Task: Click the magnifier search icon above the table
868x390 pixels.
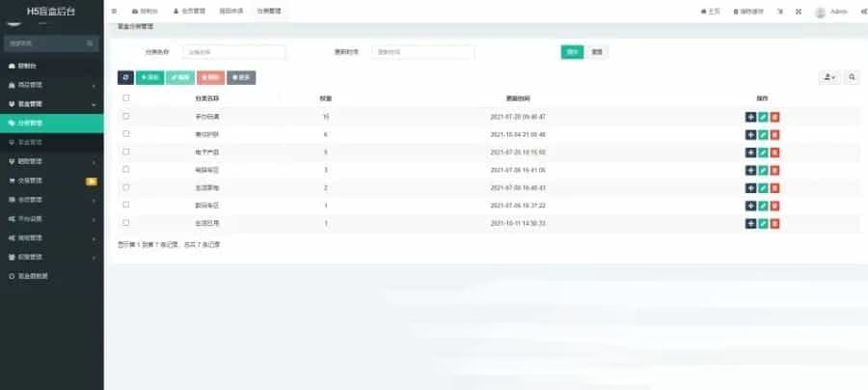Action: pos(853,77)
